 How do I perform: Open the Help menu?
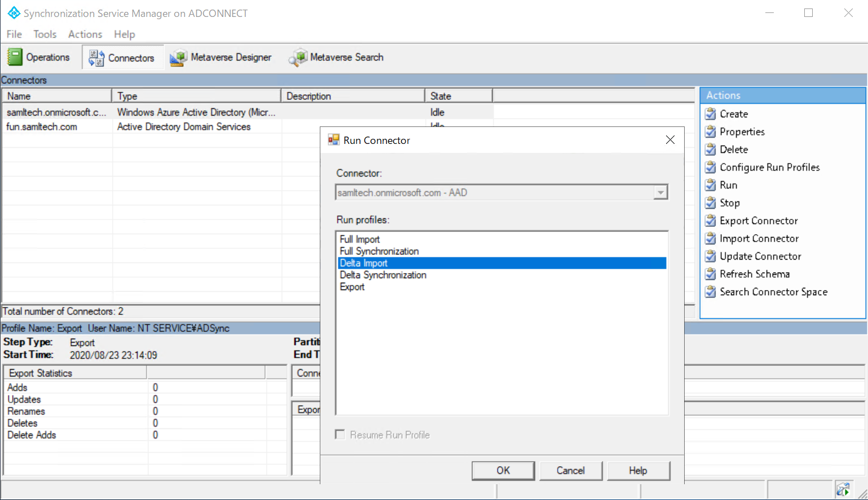(124, 34)
